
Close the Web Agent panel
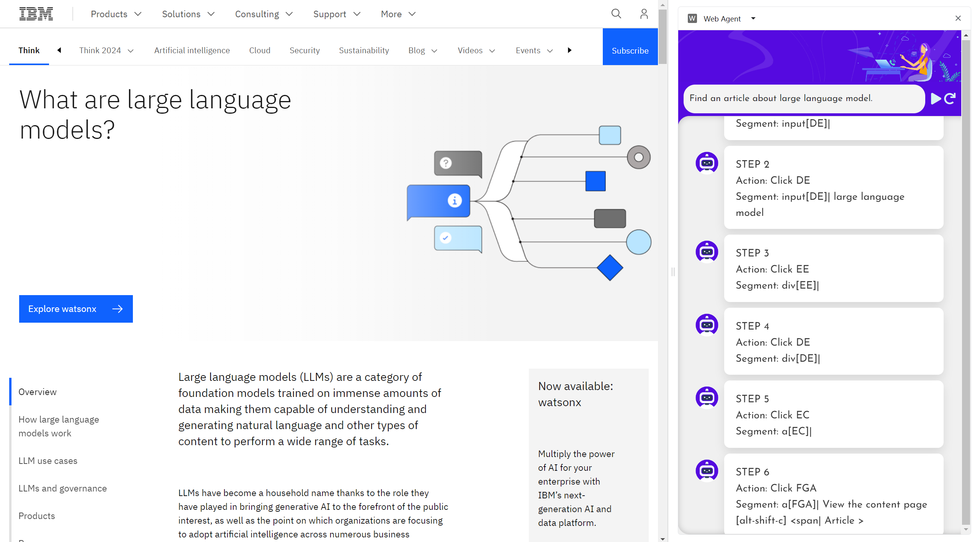pyautogui.click(x=958, y=18)
